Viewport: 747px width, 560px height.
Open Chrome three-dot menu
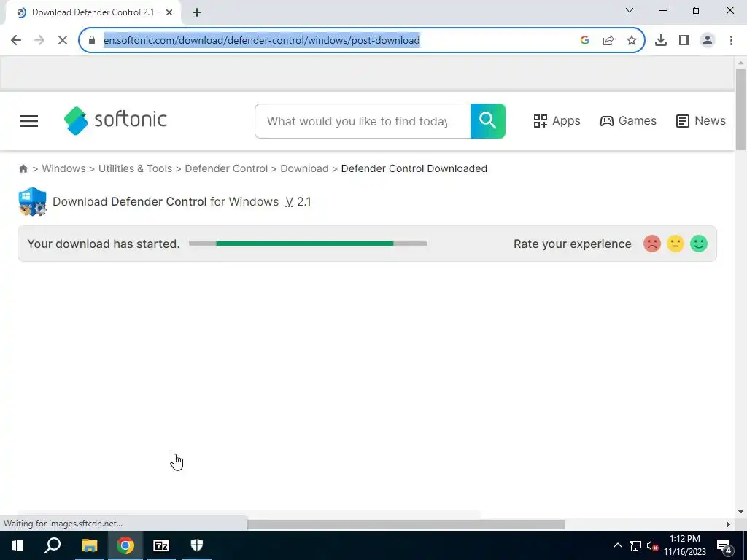click(731, 41)
